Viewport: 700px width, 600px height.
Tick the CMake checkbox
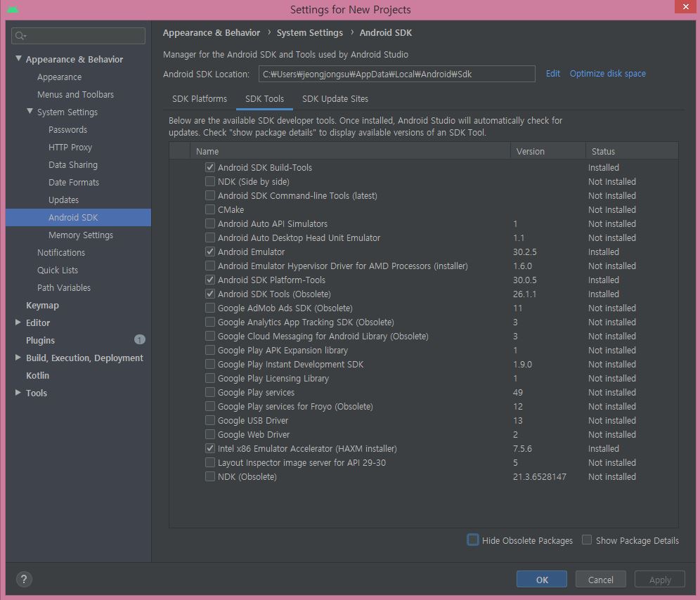pyautogui.click(x=210, y=209)
